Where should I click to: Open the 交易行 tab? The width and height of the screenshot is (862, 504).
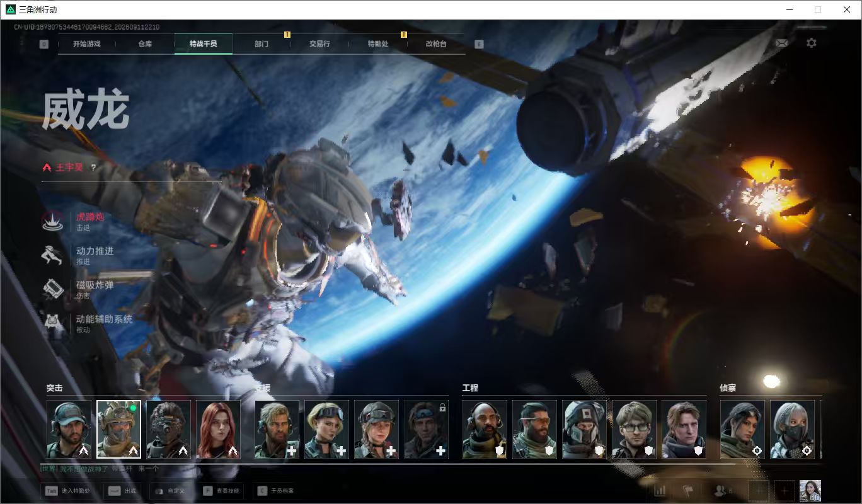pos(319,44)
